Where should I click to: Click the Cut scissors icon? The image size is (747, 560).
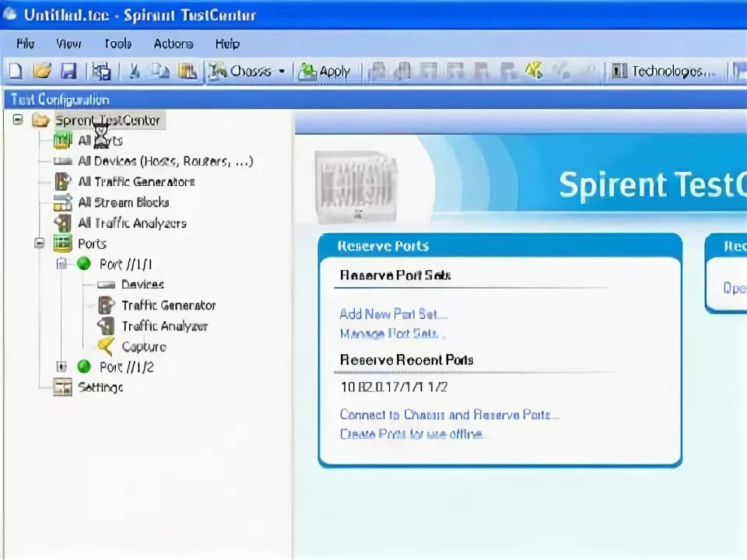[135, 72]
